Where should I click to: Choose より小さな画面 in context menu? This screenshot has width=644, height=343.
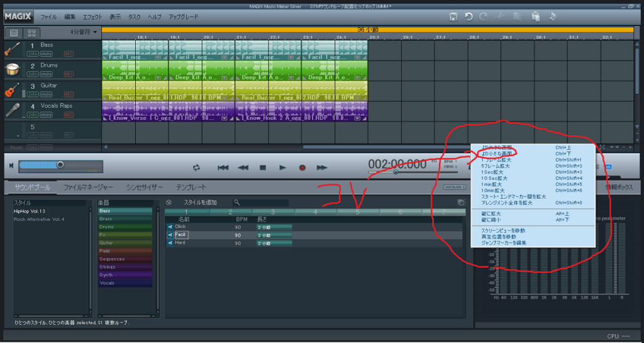tap(497, 154)
